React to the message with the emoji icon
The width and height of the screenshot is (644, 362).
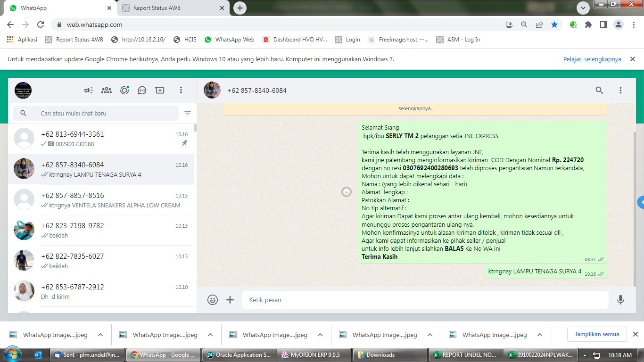point(347,192)
